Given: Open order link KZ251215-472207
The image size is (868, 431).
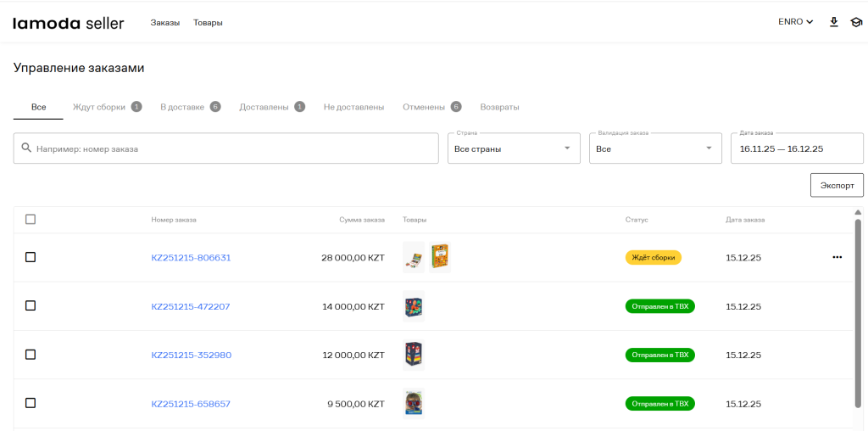Looking at the screenshot, I should (x=191, y=306).
